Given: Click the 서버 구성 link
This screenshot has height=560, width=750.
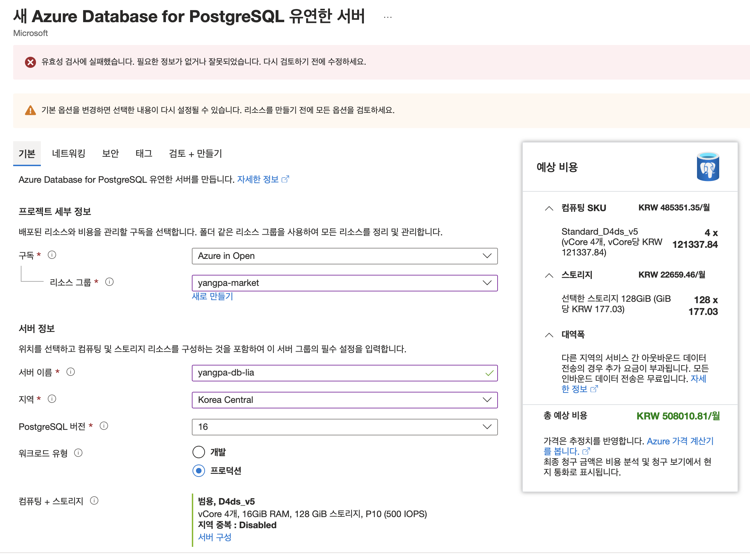Looking at the screenshot, I should click(215, 537).
